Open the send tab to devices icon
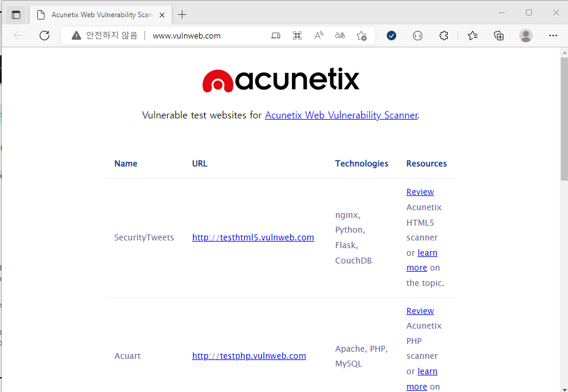The image size is (568, 392). click(x=275, y=36)
